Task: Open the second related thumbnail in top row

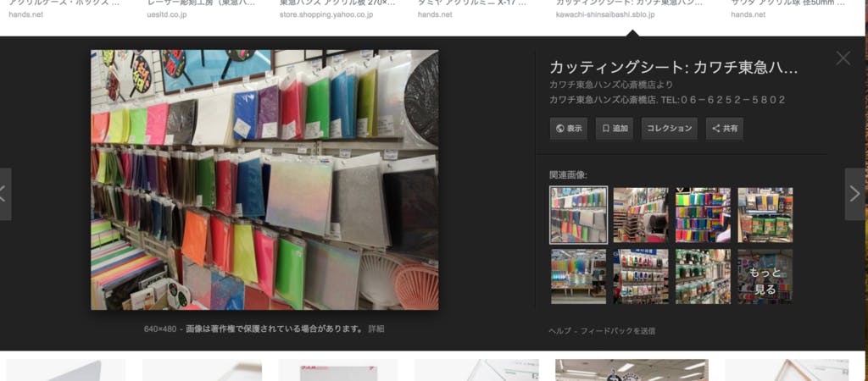Action: 641,214
